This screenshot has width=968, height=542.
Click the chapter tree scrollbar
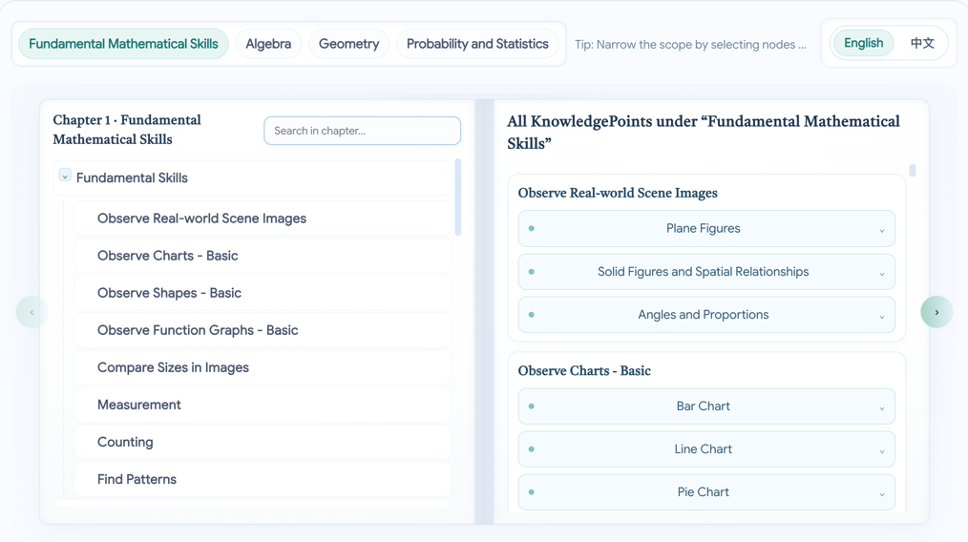pyautogui.click(x=458, y=197)
